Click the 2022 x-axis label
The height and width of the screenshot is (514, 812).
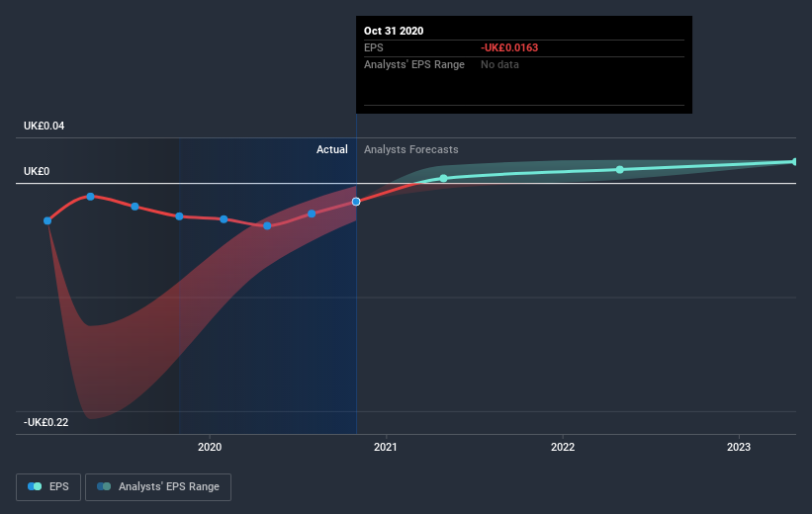click(563, 447)
